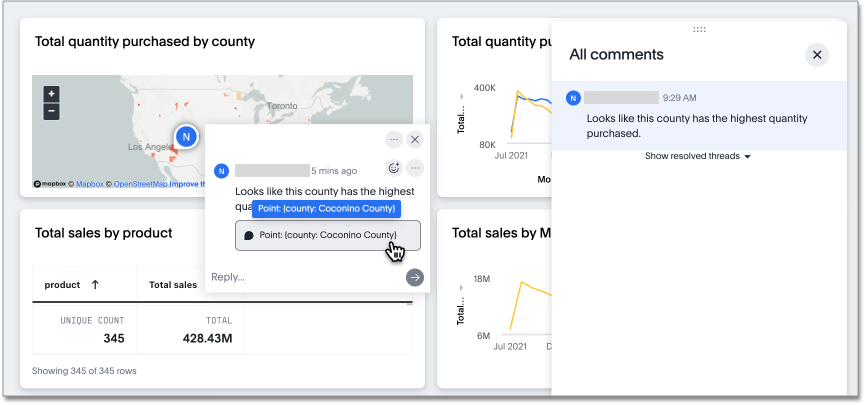Zoom out on the county map
The image size is (865, 405).
(x=51, y=111)
